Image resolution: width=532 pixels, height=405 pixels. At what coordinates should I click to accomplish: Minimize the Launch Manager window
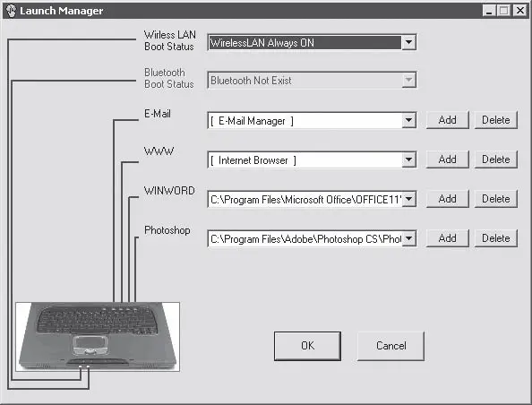point(489,11)
